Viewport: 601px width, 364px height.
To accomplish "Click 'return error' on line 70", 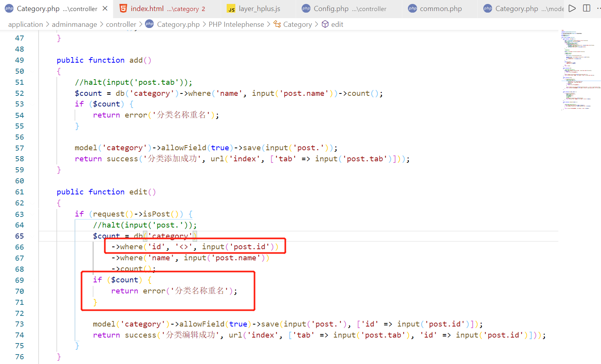I will click(x=138, y=291).
